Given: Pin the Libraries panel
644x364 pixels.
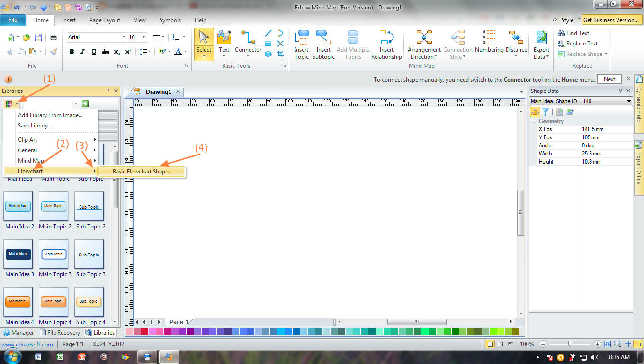Looking at the screenshot, I should 108,91.
